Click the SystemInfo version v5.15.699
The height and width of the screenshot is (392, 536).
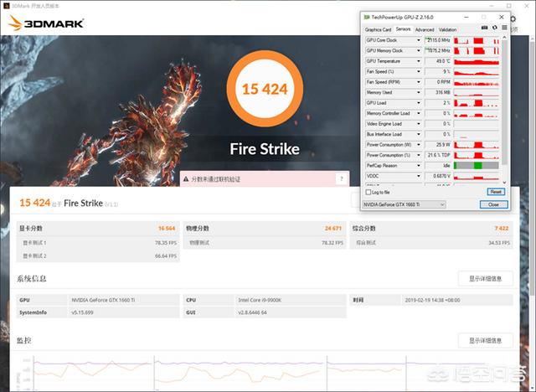pyautogui.click(x=82, y=312)
